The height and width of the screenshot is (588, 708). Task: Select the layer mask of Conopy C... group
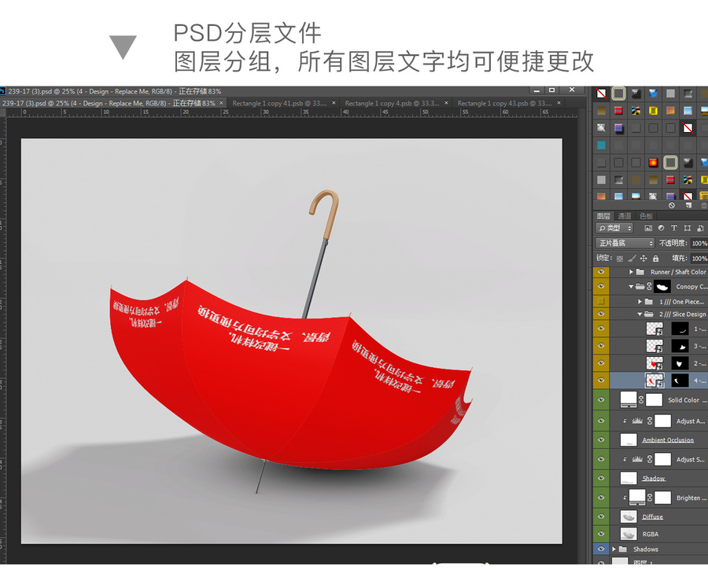[x=662, y=286]
